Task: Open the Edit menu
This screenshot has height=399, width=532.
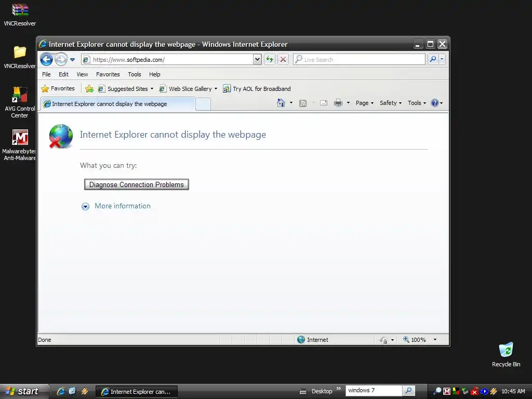Action: coord(63,74)
